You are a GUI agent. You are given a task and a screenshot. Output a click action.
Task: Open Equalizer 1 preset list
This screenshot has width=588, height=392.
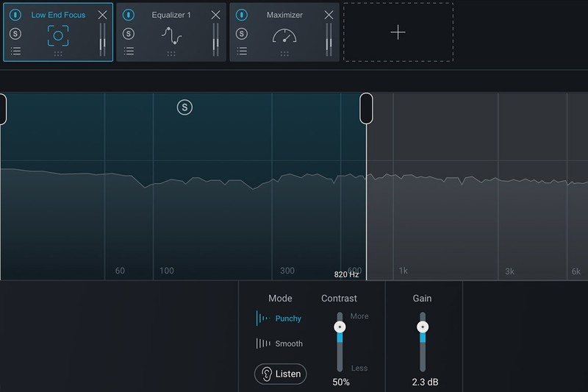click(129, 51)
